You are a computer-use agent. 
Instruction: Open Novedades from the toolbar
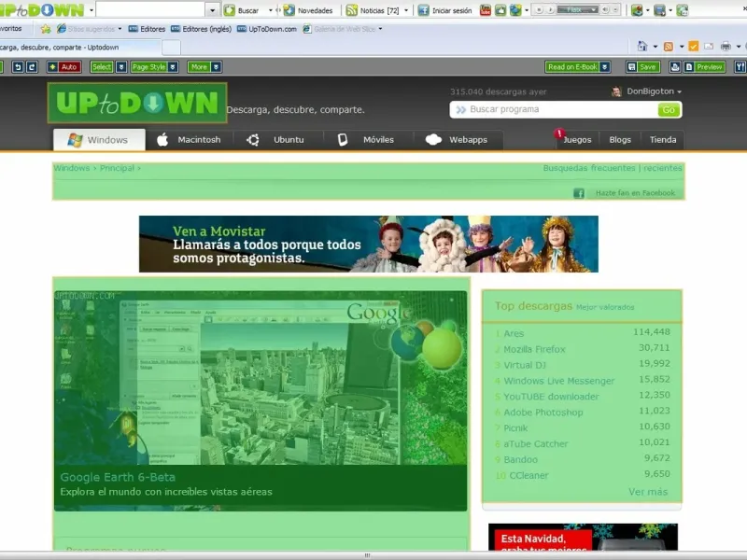tap(308, 10)
